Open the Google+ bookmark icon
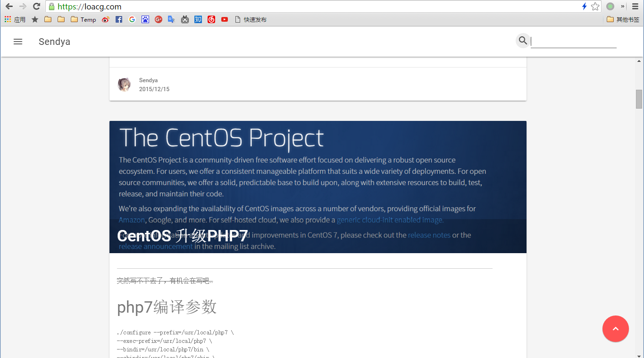 click(159, 19)
